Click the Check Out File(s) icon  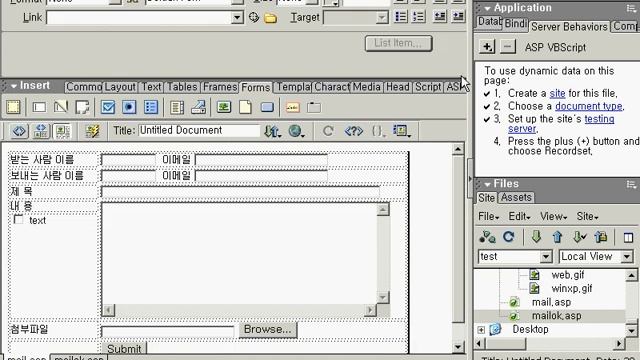point(579,237)
